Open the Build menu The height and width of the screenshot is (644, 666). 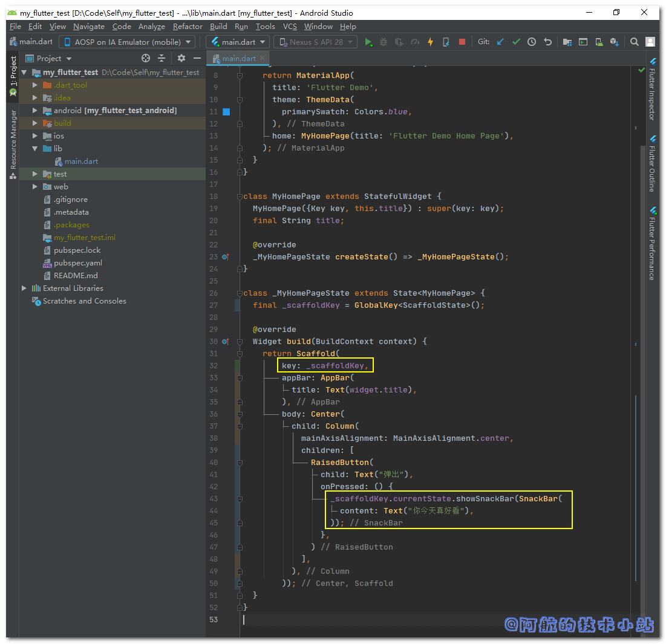(218, 27)
